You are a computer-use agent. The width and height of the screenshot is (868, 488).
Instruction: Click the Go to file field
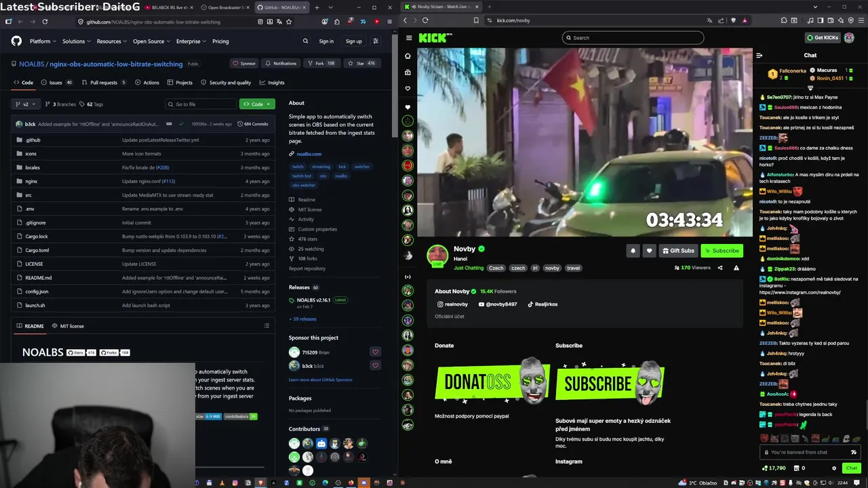[x=201, y=104]
